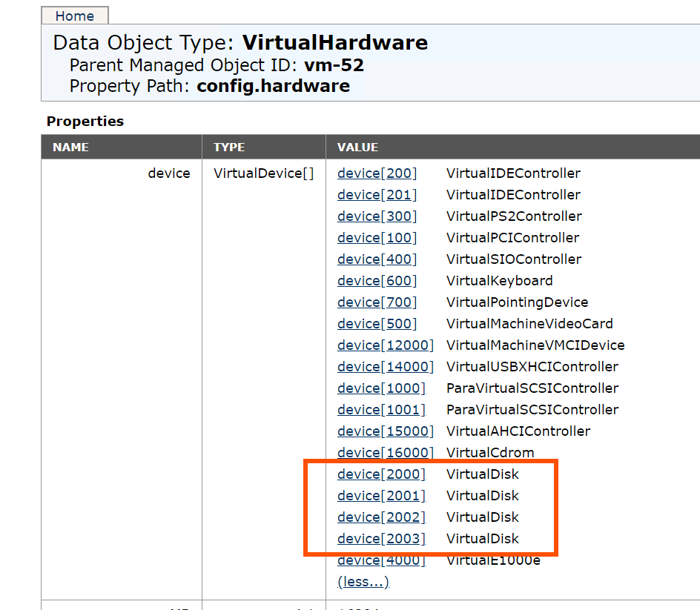700x610 pixels.
Task: Follow the device[300] PS2 controller link
Action: pyautogui.click(x=377, y=216)
